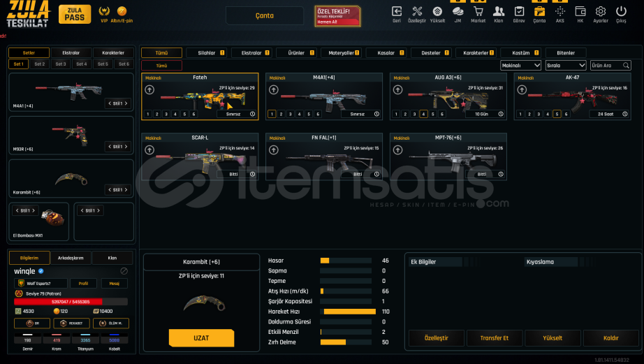The height and width of the screenshot is (364, 644).
Task: Open the Çanta weapon case icon
Action: point(539,11)
